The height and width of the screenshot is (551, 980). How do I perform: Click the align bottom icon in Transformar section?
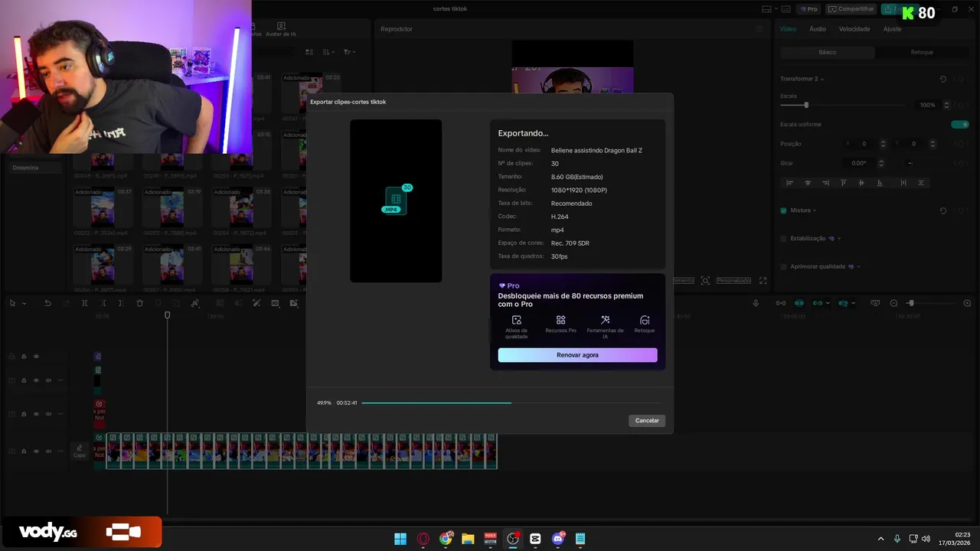click(x=879, y=183)
